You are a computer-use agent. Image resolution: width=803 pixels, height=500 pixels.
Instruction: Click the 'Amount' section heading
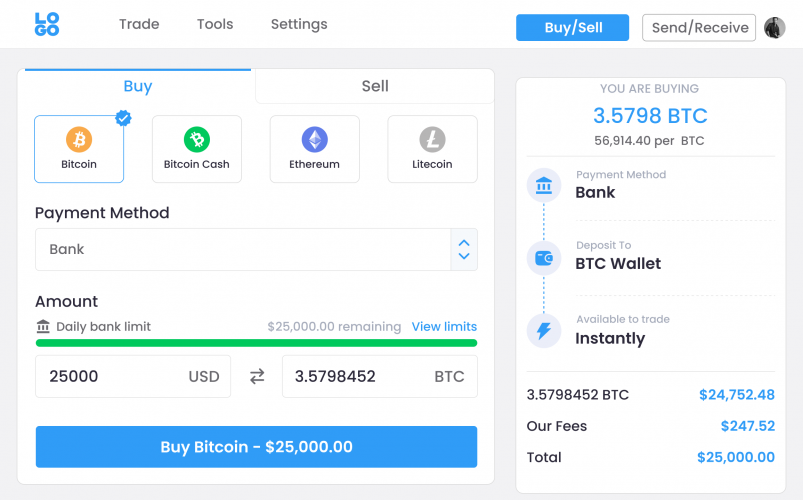tap(67, 301)
